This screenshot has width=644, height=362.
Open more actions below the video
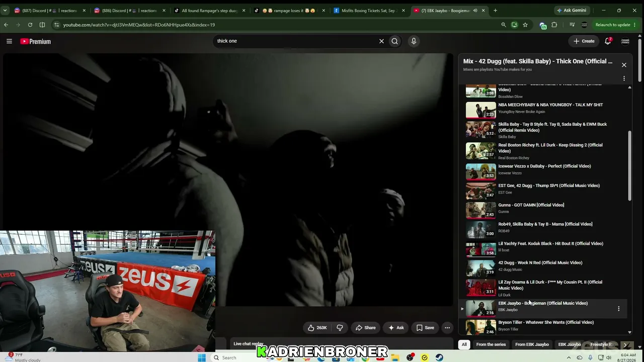[x=447, y=328]
